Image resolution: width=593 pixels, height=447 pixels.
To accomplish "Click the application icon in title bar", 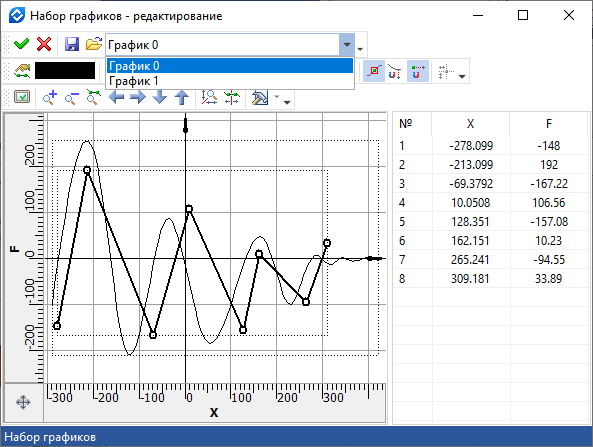I will 17,16.
